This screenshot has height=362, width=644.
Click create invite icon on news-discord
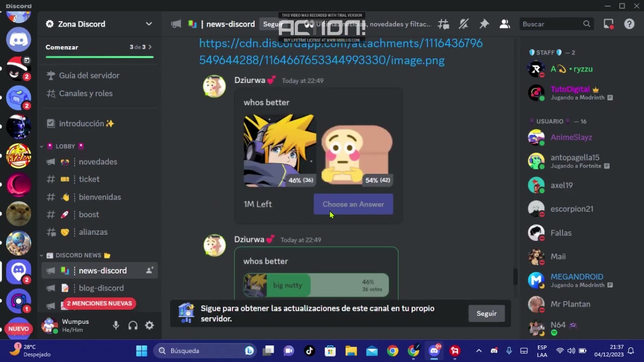pos(149,270)
